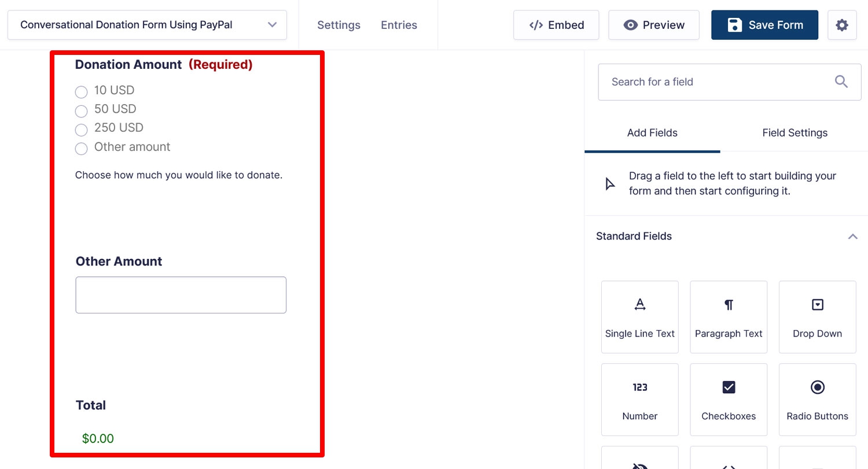868x469 pixels.
Task: Add a Drop Down field
Action: click(x=817, y=317)
